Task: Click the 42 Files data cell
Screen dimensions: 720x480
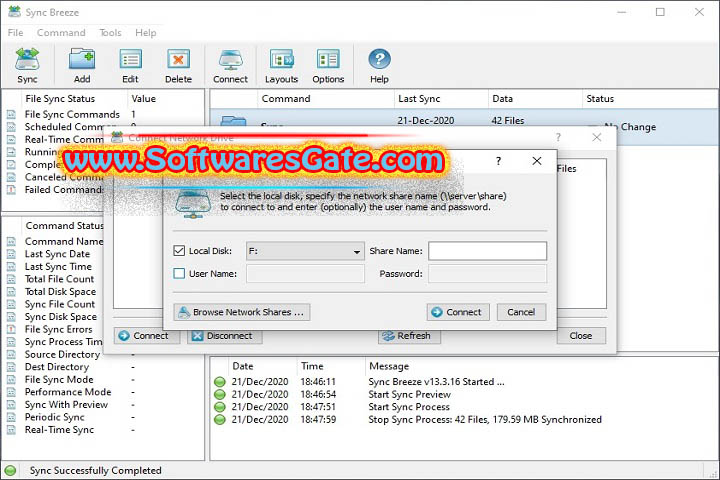Action: coord(507,120)
